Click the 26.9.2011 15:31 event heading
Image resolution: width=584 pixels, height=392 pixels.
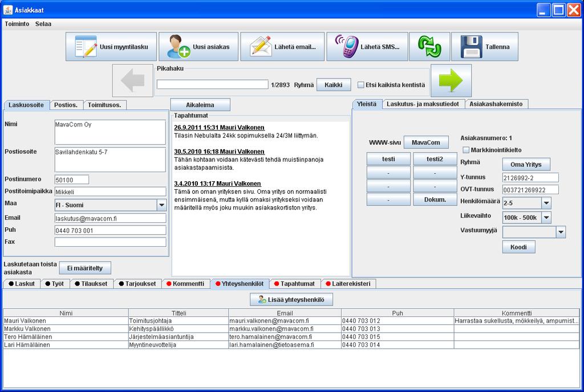pos(219,128)
